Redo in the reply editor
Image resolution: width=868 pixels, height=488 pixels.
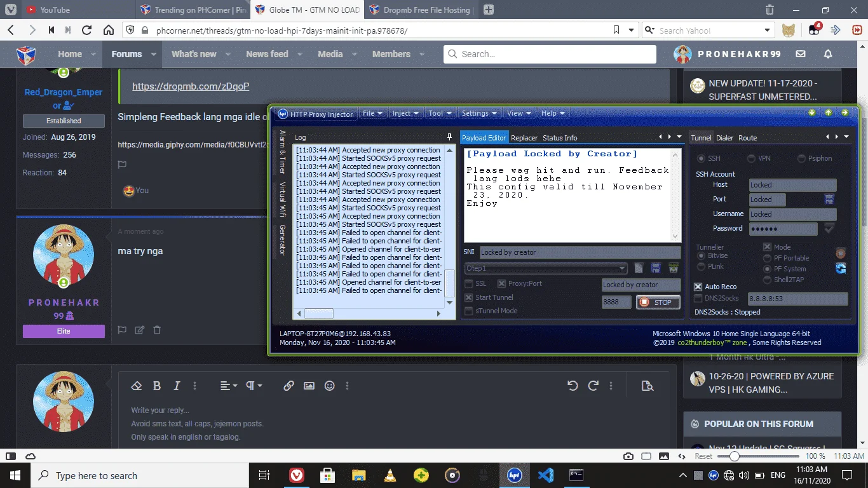[593, 386]
